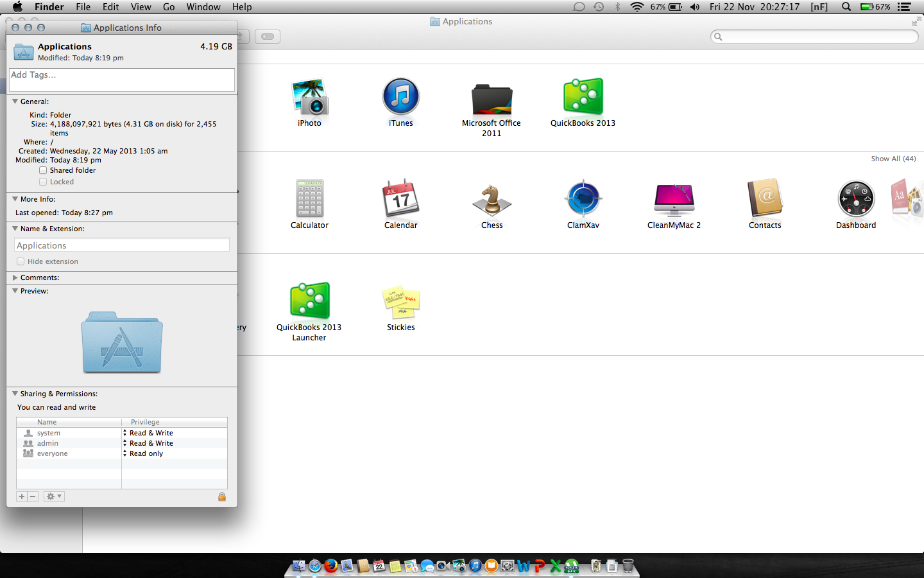The image size is (924, 578).
Task: Toggle the Hide extension checkbox
Action: tap(21, 261)
